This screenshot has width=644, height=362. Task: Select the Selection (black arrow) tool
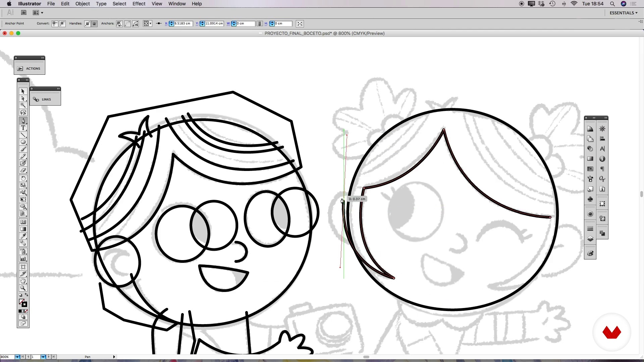pyautogui.click(x=23, y=91)
